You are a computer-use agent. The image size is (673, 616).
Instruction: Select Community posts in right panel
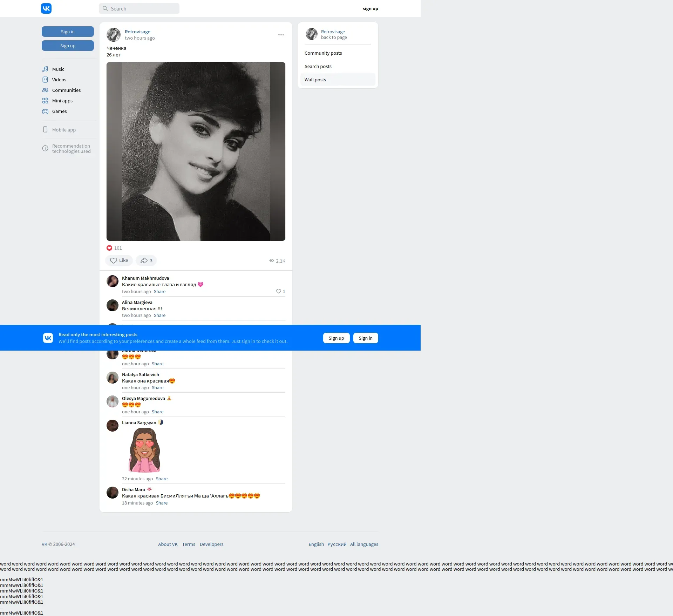(323, 53)
